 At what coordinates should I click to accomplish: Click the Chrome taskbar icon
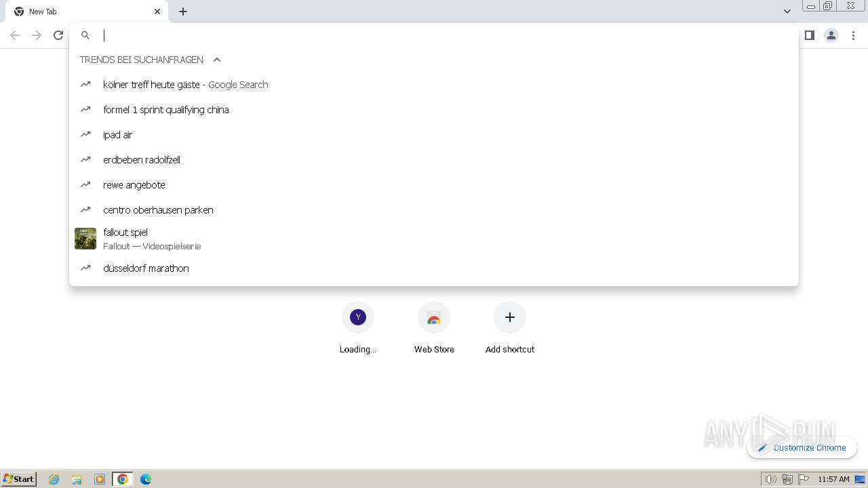[123, 479]
